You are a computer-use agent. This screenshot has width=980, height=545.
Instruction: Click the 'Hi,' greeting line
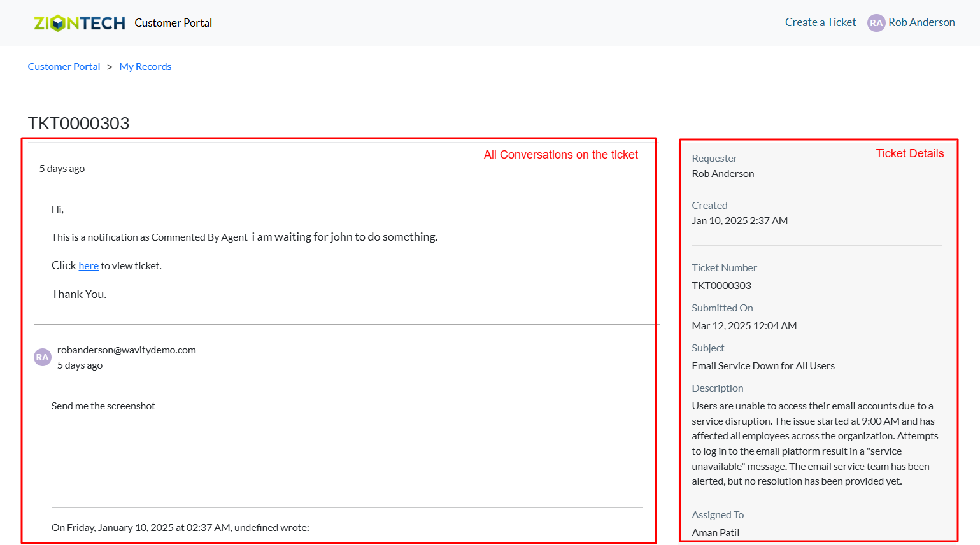pos(57,209)
